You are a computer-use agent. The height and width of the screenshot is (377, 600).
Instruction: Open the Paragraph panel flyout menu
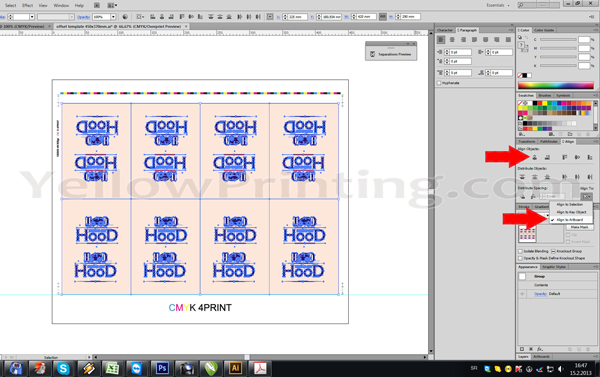[x=511, y=30]
